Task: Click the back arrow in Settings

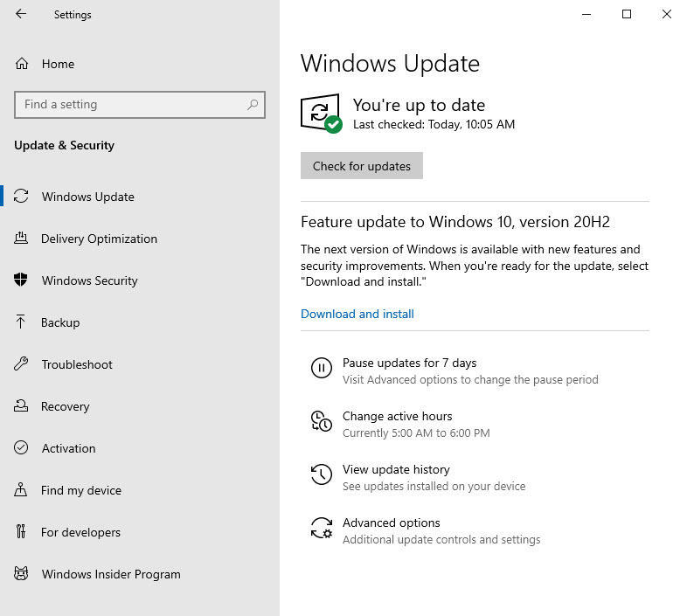Action: tap(21, 14)
